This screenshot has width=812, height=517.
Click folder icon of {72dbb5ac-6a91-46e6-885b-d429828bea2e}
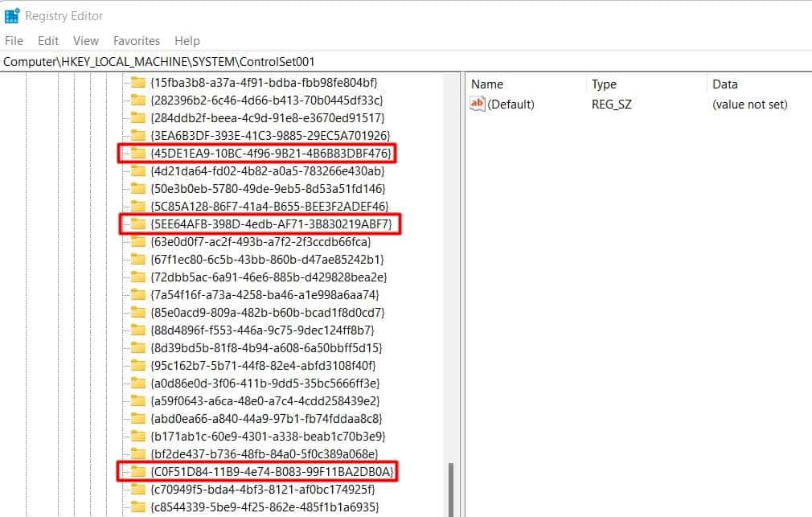(138, 277)
